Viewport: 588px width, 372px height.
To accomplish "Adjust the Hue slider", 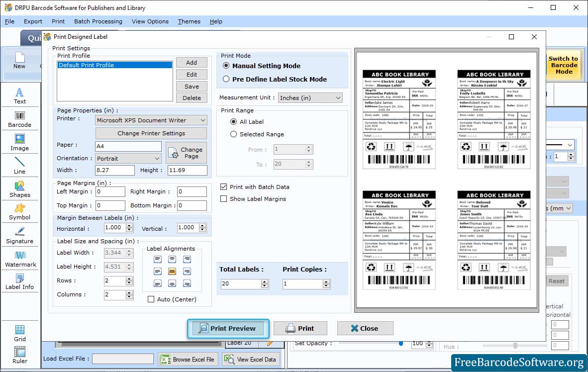I will click(x=515, y=345).
